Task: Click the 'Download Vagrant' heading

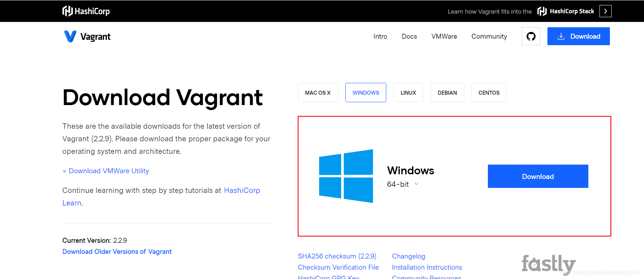Action: pyautogui.click(x=163, y=98)
